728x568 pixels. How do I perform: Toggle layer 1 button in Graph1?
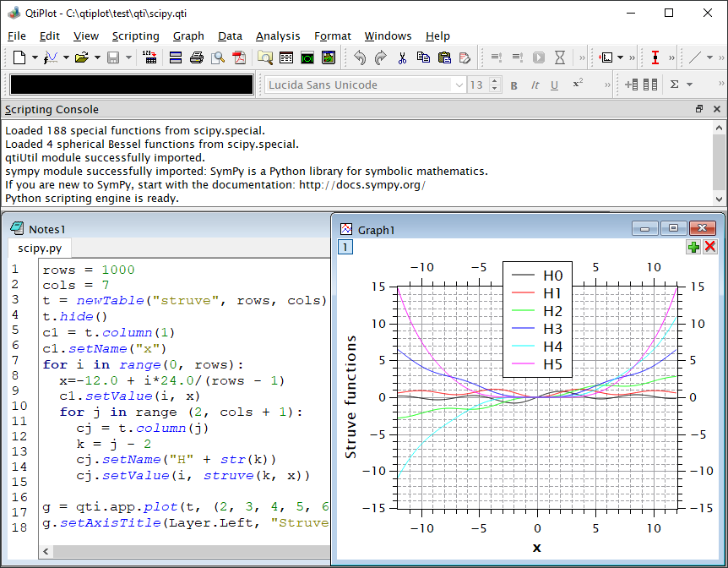[x=345, y=247]
